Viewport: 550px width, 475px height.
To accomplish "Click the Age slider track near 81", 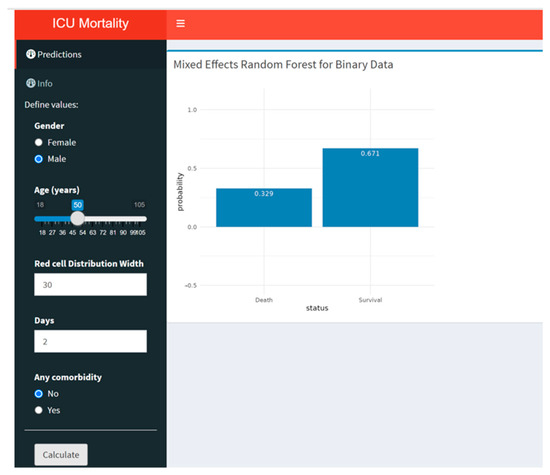I will coord(113,219).
